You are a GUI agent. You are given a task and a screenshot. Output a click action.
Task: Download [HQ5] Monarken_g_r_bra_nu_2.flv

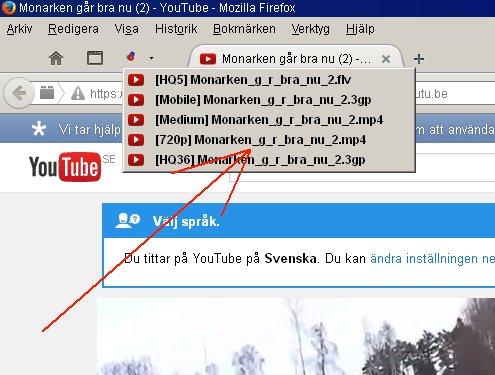coord(269,80)
